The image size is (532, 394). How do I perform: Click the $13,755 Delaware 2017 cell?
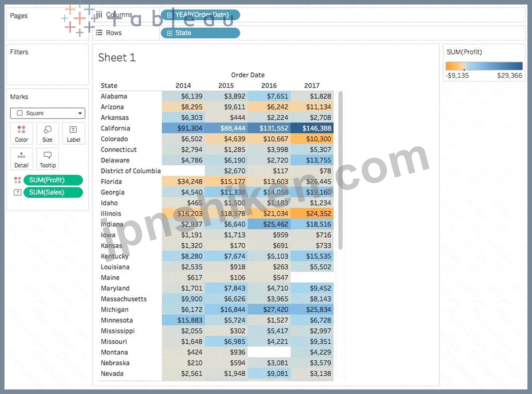312,160
